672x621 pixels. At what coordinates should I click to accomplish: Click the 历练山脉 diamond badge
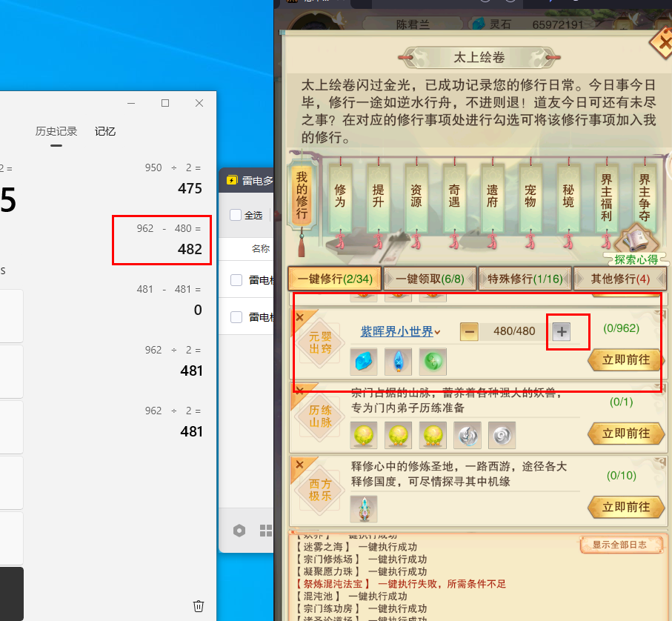[320, 416]
